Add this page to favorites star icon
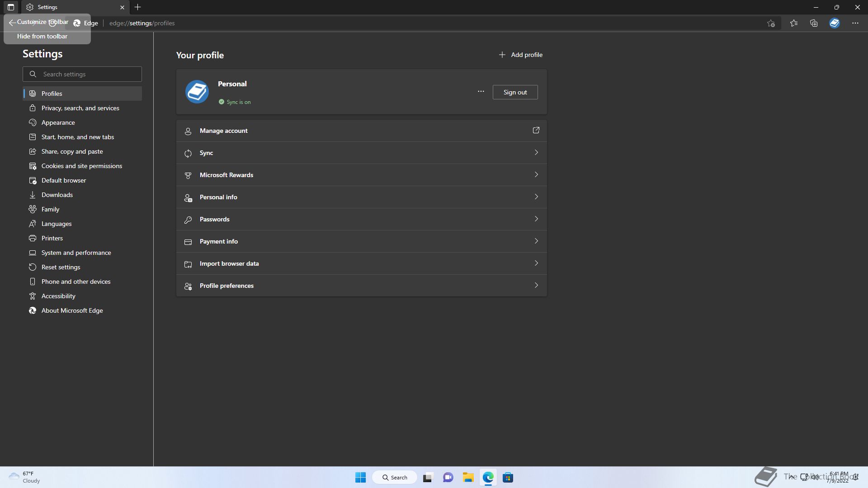 [771, 23]
